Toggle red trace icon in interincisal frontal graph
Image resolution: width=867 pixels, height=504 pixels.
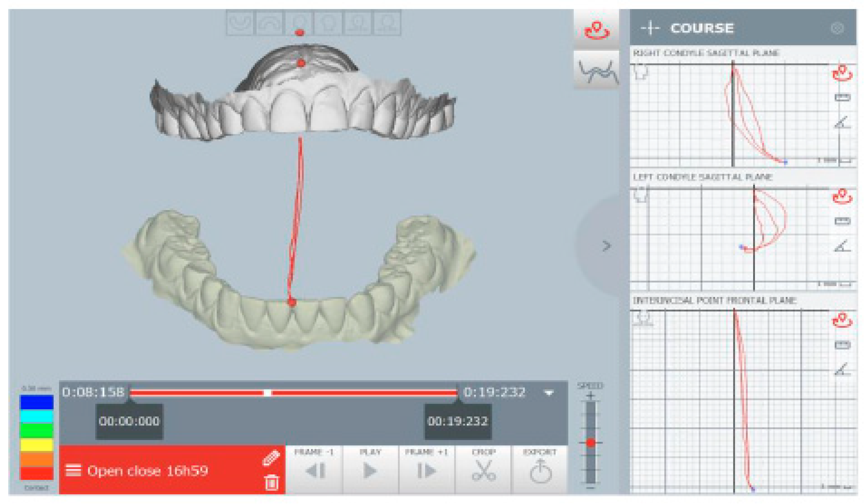842,320
